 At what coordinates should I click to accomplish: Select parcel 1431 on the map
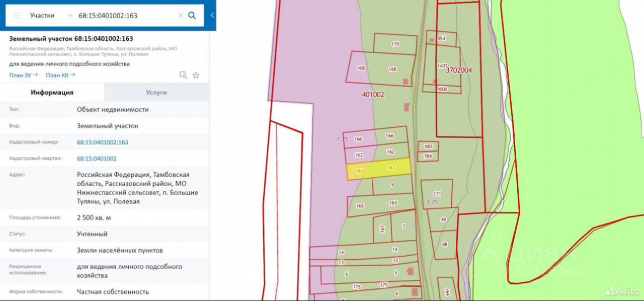point(442,65)
